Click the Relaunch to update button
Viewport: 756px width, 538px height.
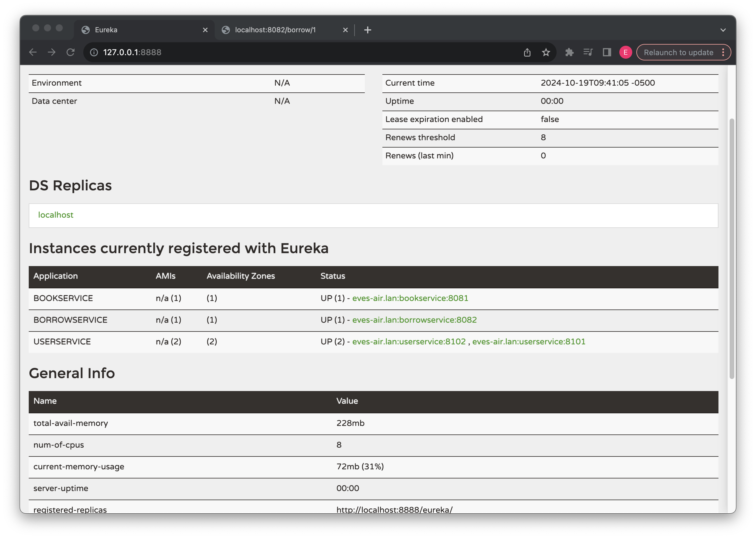[678, 52]
